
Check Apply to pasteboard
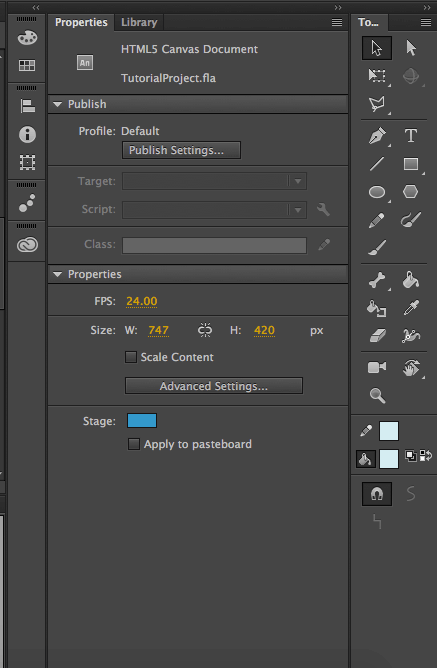[x=134, y=444]
